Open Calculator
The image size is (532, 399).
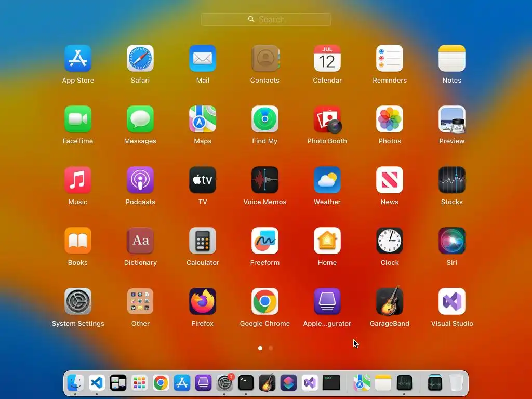203,241
